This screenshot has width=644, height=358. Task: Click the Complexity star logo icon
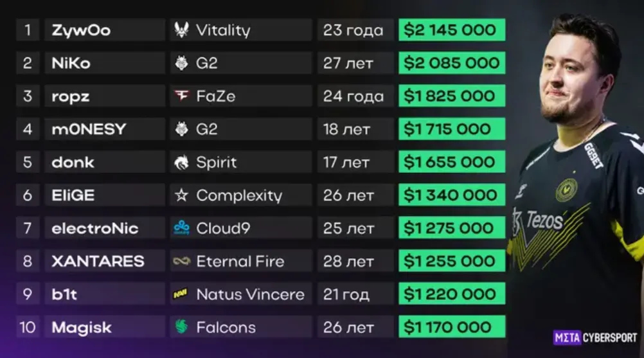181,195
